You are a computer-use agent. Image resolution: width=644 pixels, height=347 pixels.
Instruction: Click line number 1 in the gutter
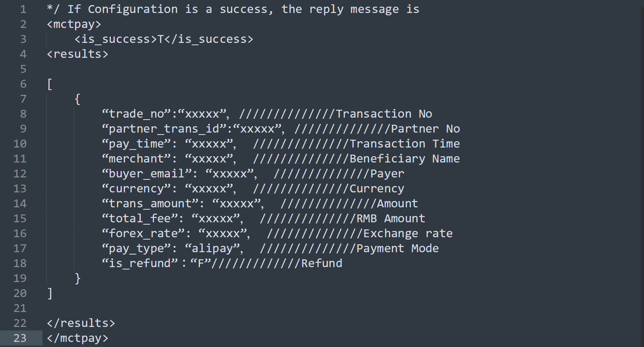pos(23,9)
